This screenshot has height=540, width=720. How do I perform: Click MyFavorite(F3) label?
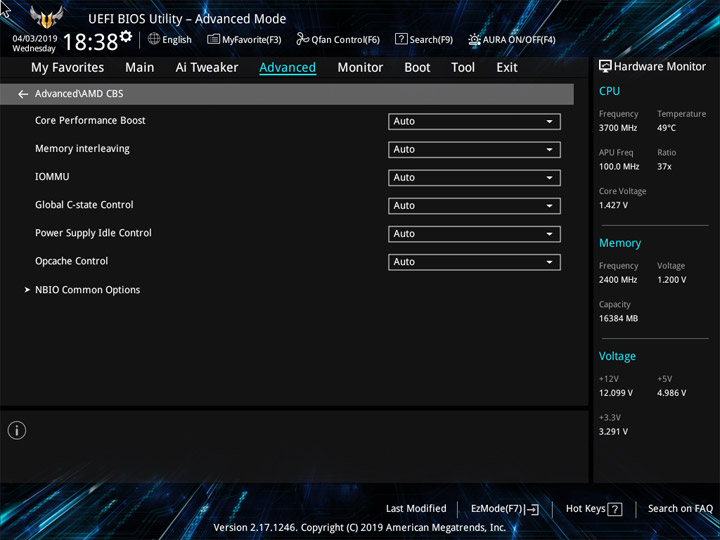(x=252, y=40)
